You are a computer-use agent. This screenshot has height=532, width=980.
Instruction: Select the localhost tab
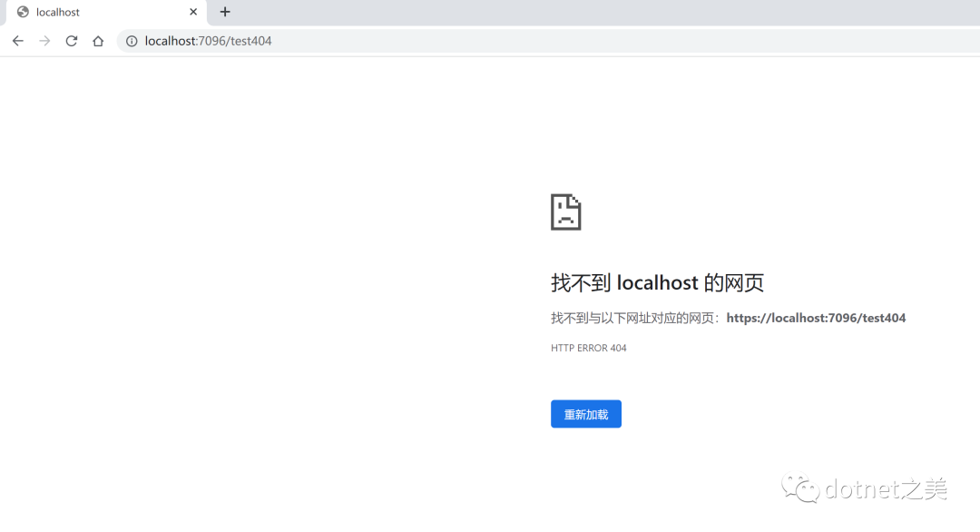coord(106,13)
